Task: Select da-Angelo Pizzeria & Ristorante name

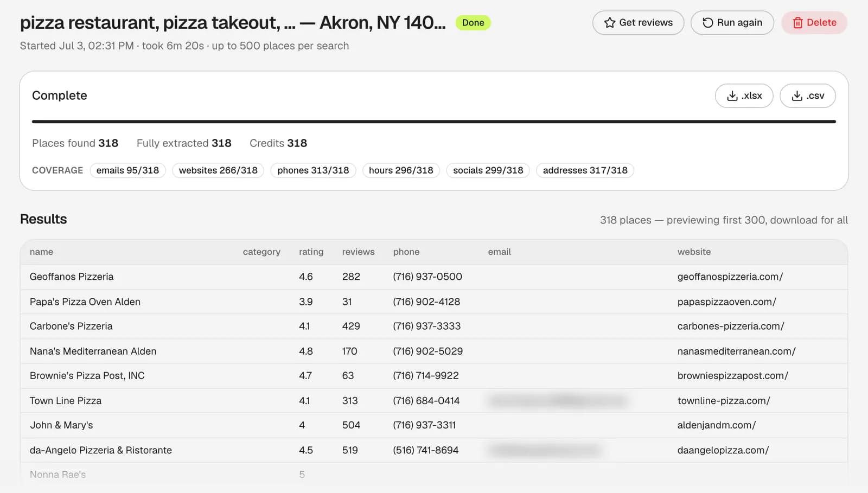Action: (x=101, y=450)
